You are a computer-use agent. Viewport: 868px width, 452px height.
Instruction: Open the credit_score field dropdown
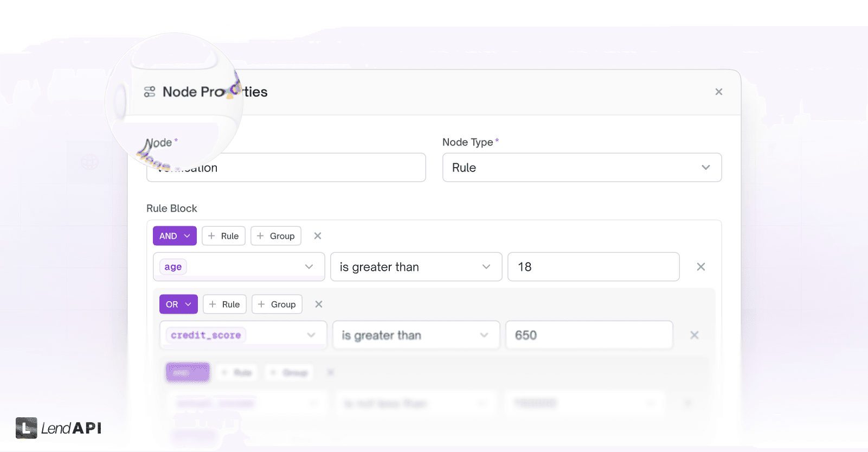pyautogui.click(x=243, y=335)
